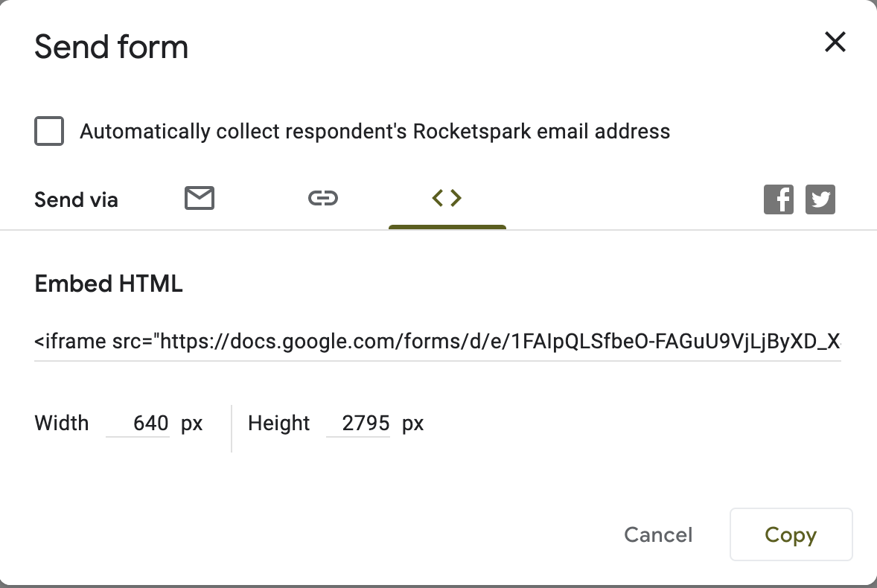
Task: Click the Width label text
Action: [62, 423]
